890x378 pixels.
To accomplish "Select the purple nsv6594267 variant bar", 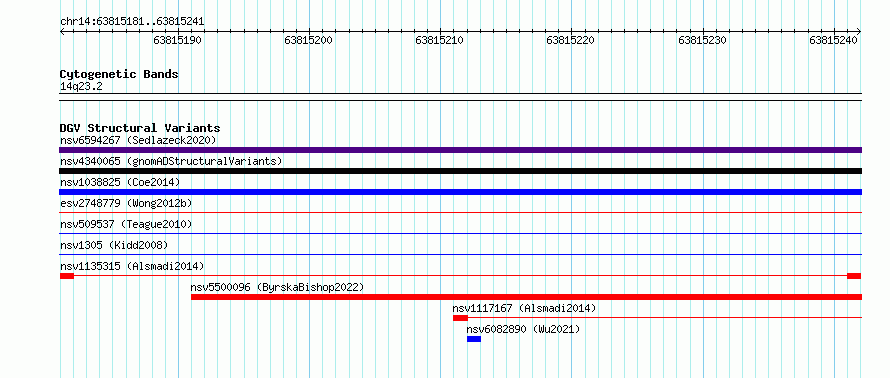I will click(x=460, y=150).
